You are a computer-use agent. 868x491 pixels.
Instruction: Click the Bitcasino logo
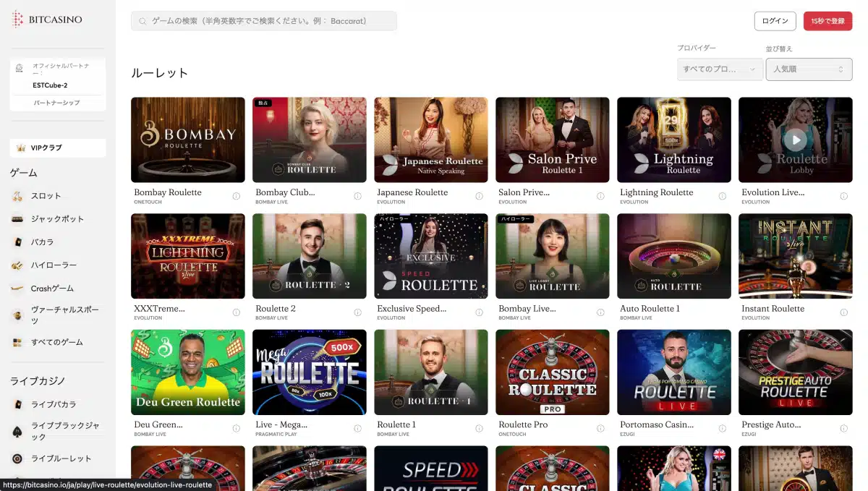point(47,20)
